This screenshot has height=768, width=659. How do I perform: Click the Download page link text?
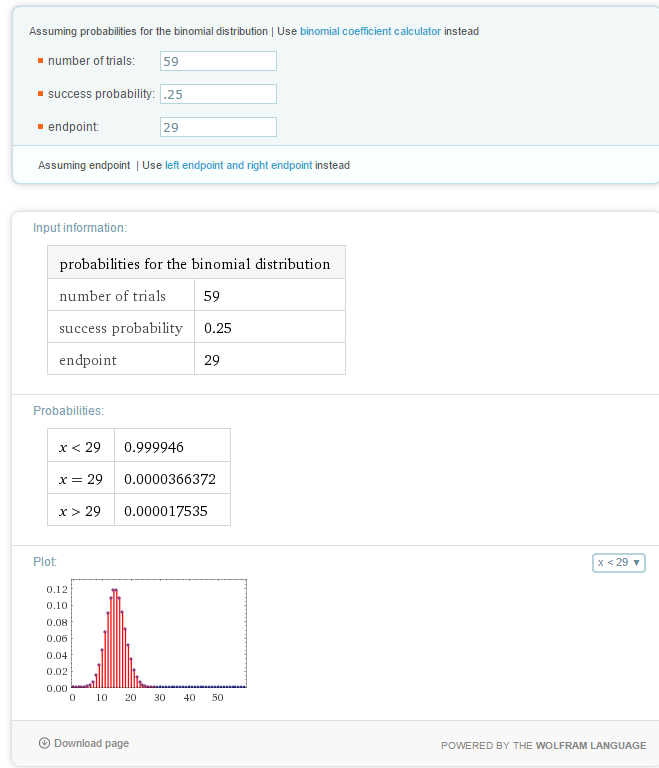(91, 743)
